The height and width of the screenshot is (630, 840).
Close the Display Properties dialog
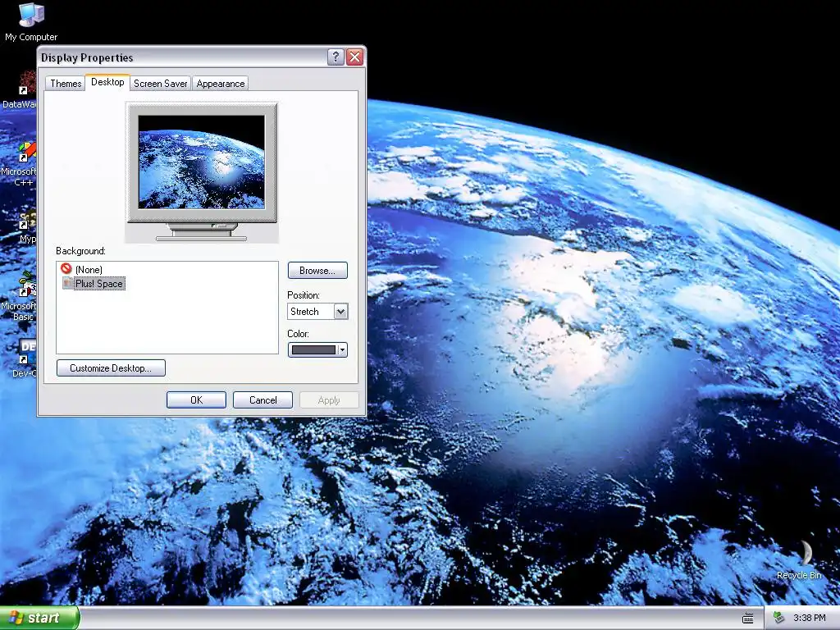point(354,57)
